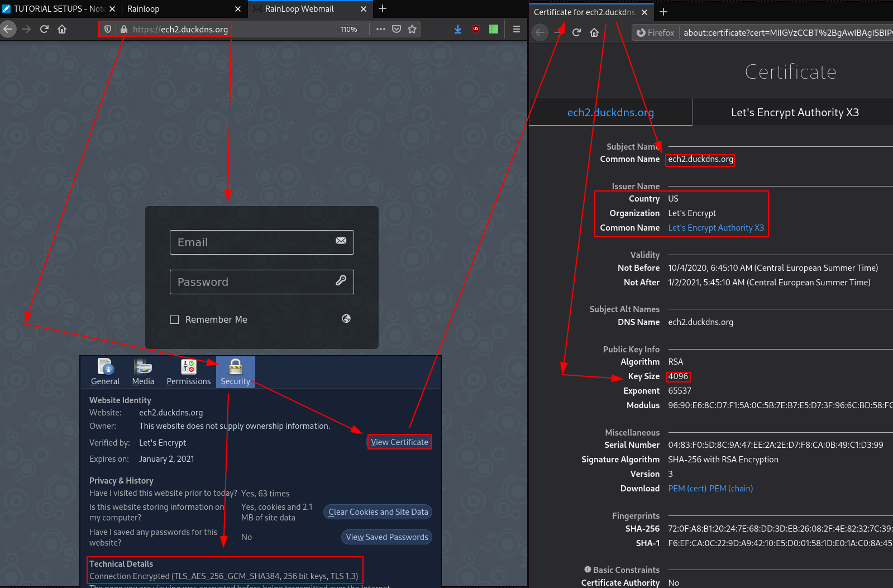893x588 pixels.
Task: Click the Email input field
Action: point(262,242)
